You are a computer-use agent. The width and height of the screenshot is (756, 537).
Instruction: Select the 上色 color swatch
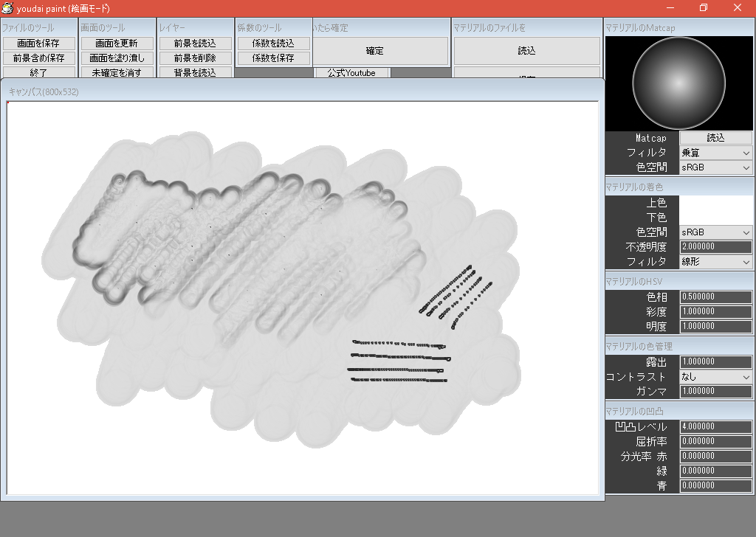(715, 203)
